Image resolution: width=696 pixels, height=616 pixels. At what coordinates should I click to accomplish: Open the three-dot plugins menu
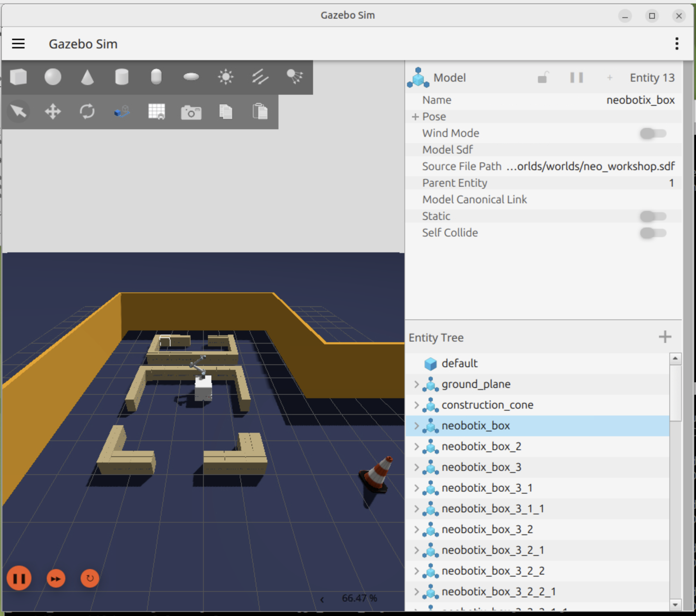tap(677, 44)
